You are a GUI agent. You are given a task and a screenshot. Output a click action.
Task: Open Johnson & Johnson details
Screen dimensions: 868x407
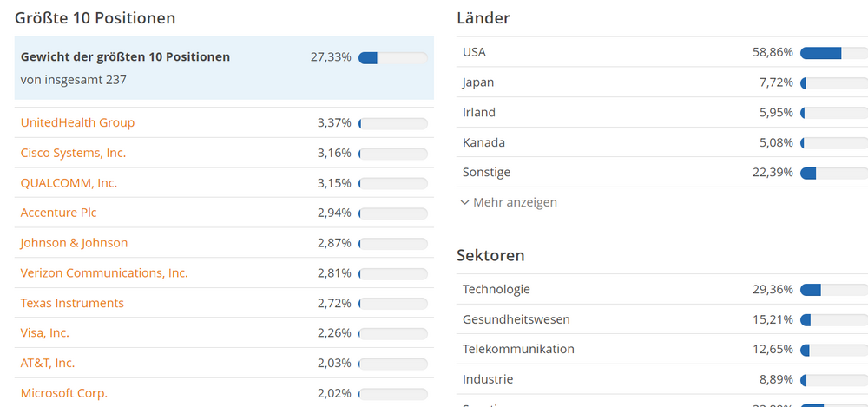[74, 243]
